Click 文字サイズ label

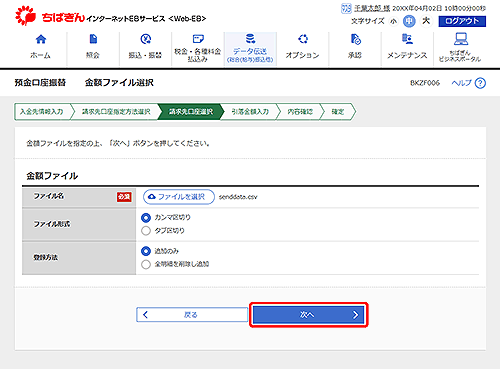368,21
